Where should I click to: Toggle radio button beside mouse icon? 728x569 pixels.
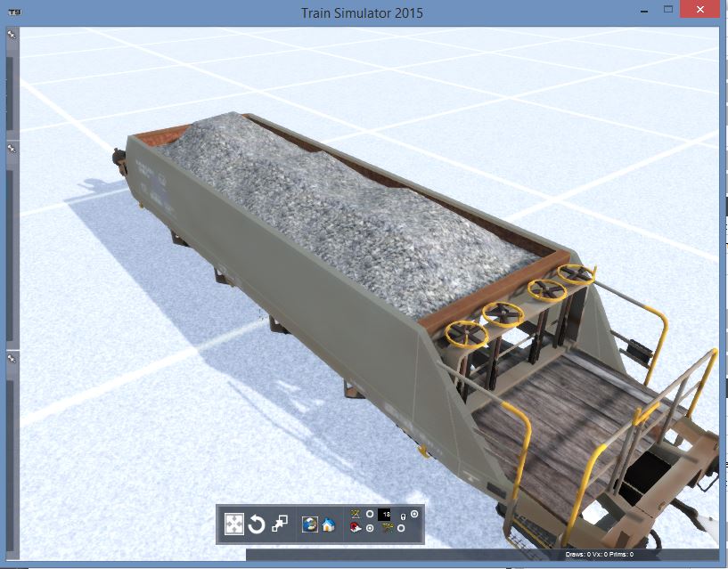[414, 514]
